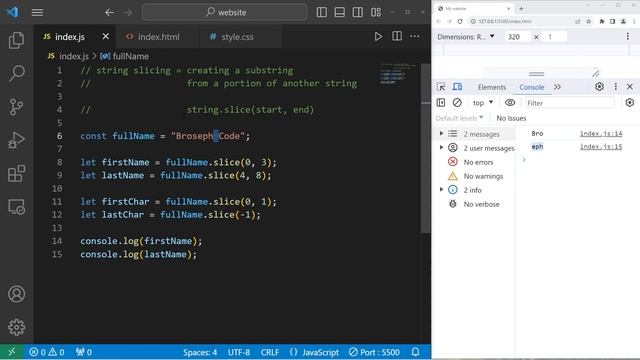Open remote window status bar button
This screenshot has height=360, width=640.
pos(11,352)
